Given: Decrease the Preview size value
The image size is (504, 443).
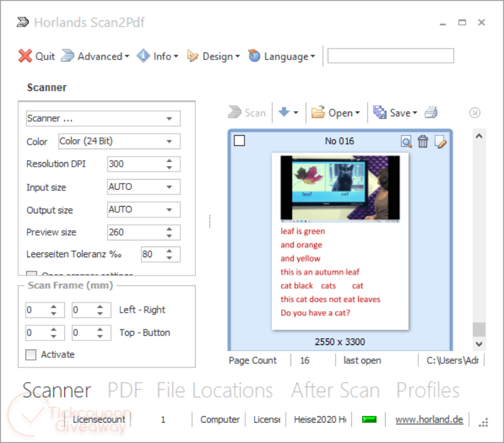Looking at the screenshot, I should point(170,236).
